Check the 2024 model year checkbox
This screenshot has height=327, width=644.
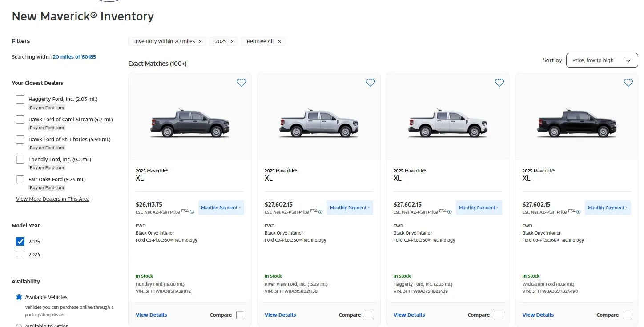click(20, 255)
